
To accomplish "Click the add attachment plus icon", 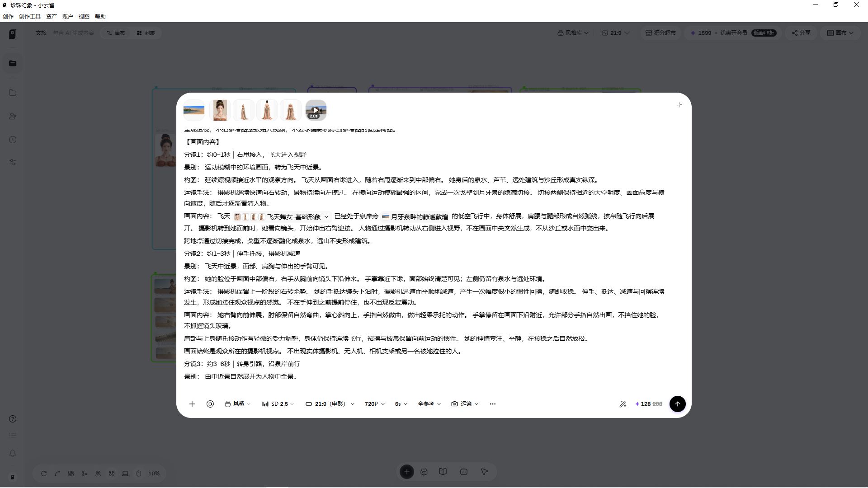I will coord(192,404).
